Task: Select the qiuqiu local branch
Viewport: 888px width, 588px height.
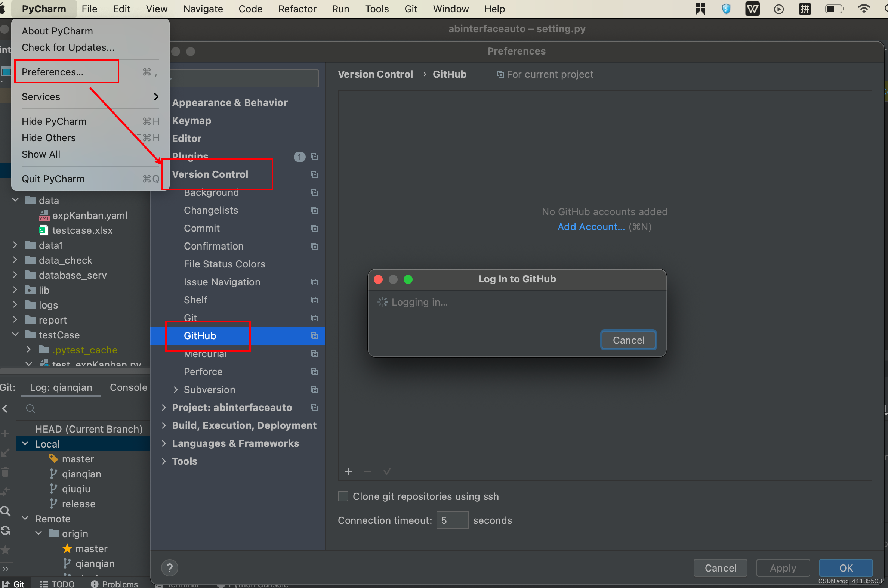Action: [x=76, y=489]
